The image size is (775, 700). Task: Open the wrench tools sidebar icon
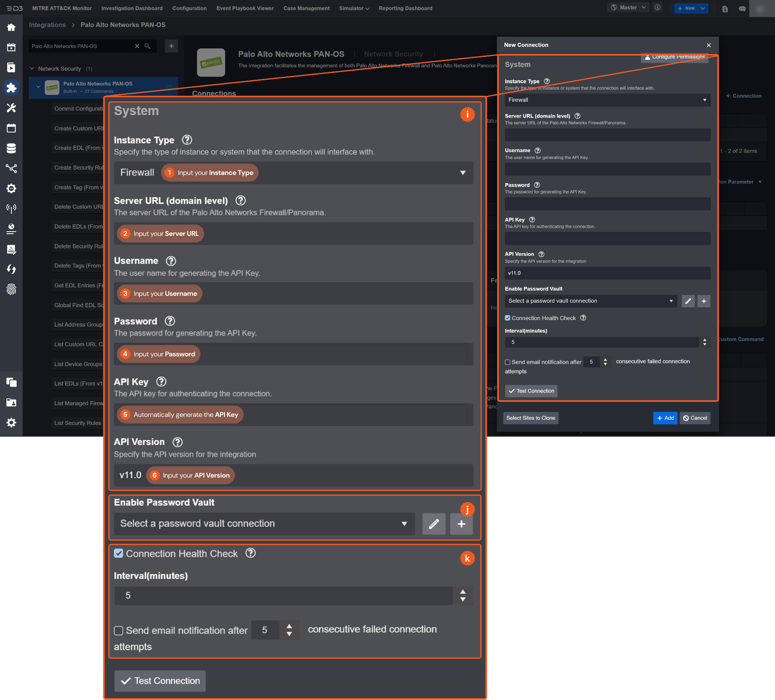pyautogui.click(x=11, y=108)
